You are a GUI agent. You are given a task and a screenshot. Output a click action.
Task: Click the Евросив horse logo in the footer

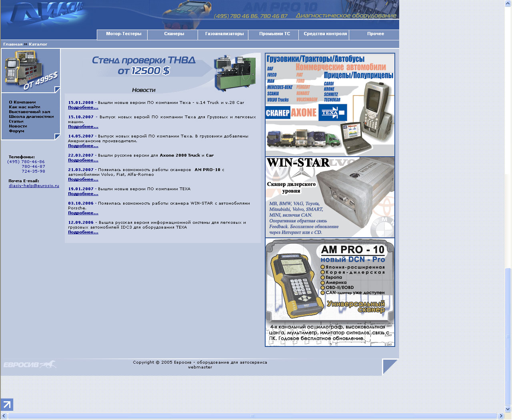(30, 364)
